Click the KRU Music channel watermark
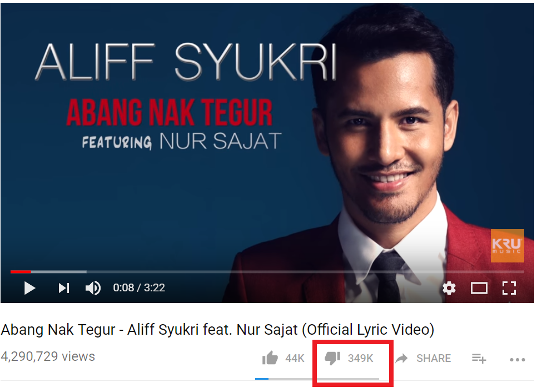Viewport: 542px width, 392px height. [508, 246]
